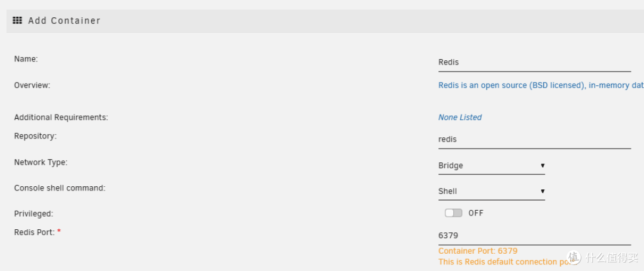Click the None Listed requirements link
Image resolution: width=644 pixels, height=271 pixels.
(x=460, y=118)
